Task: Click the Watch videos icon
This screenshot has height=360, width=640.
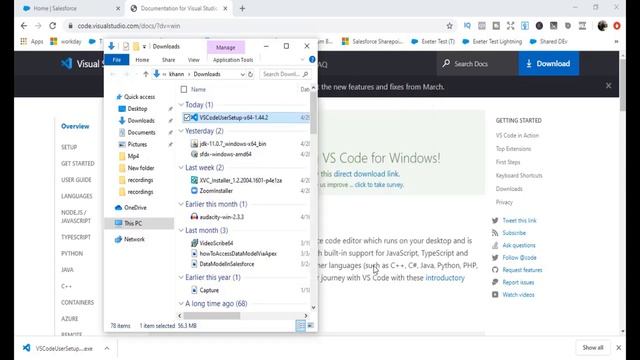Action: pyautogui.click(x=495, y=294)
